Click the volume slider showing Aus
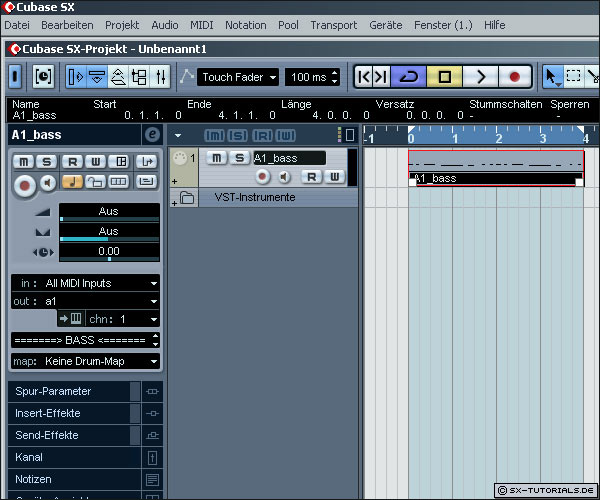This screenshot has width=600, height=500. [109, 213]
